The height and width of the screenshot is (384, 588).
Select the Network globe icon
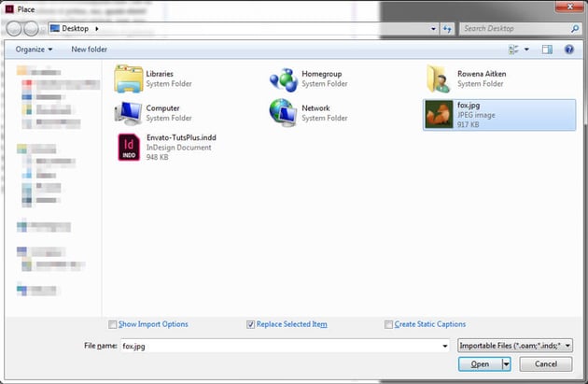pos(283,113)
